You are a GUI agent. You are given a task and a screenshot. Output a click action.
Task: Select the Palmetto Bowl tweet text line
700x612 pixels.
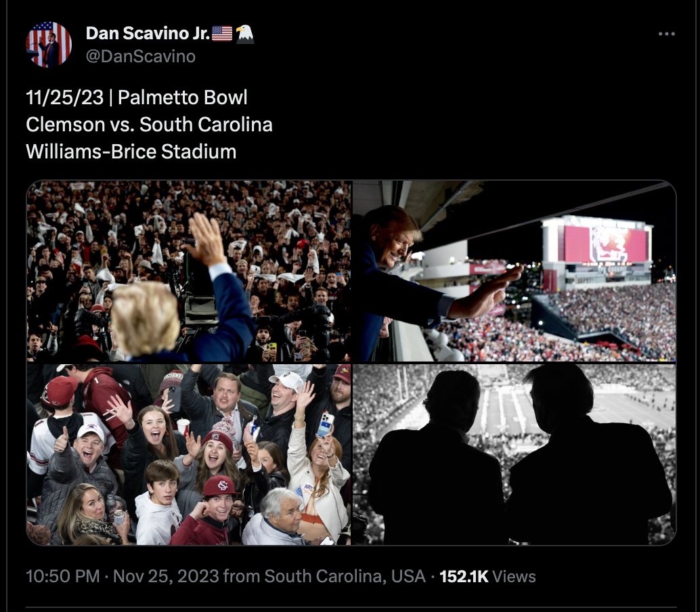pyautogui.click(x=137, y=97)
